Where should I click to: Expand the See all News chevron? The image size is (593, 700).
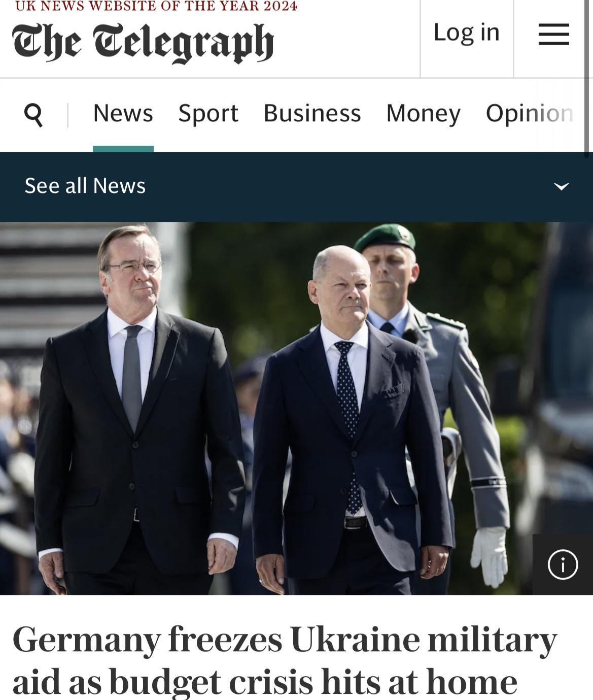pyautogui.click(x=561, y=186)
